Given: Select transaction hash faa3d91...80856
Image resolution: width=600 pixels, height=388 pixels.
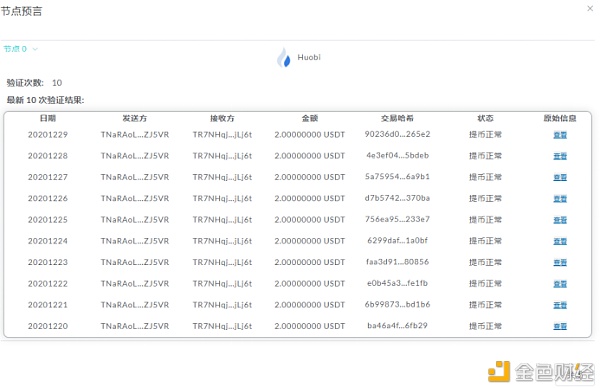Looking at the screenshot, I should [397, 262].
